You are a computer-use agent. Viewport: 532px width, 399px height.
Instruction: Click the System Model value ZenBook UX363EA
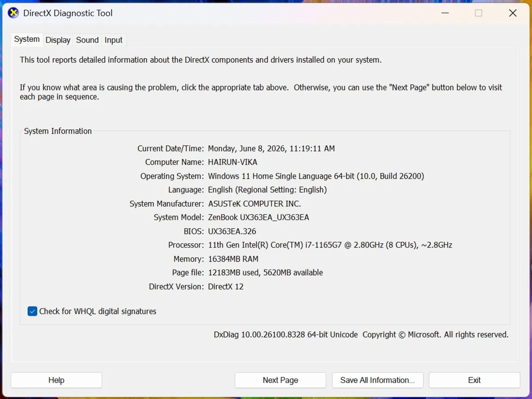point(258,217)
